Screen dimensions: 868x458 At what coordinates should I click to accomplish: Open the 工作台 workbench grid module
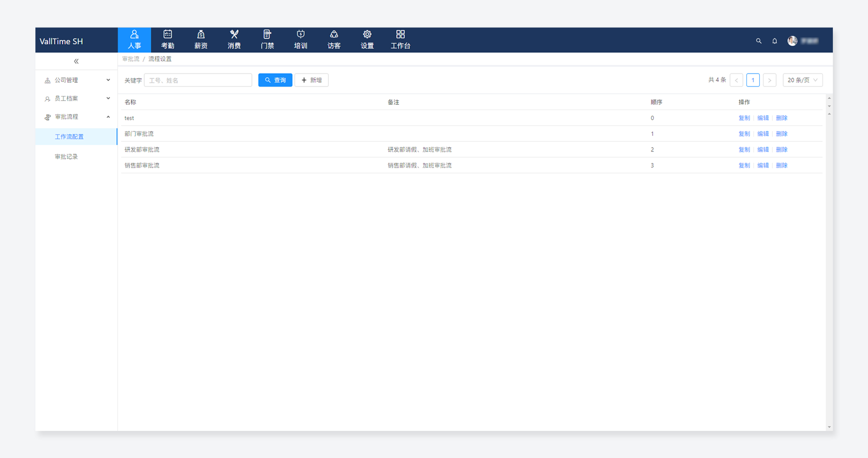pos(400,40)
